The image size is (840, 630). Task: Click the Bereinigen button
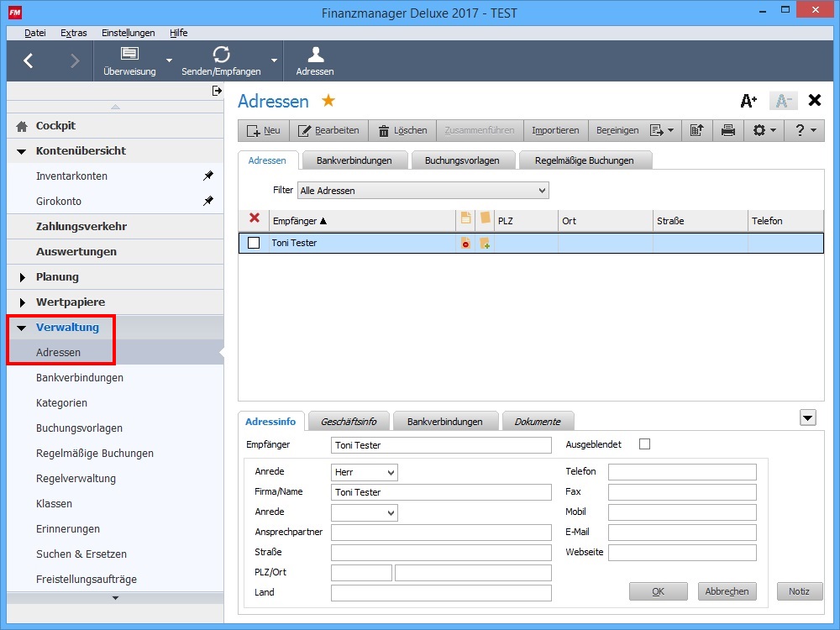pos(617,130)
